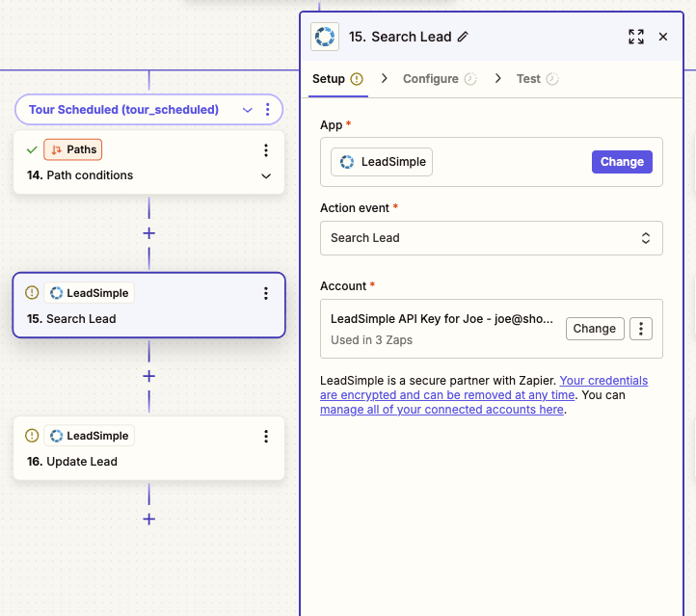Switch to the Test tab

[528, 79]
